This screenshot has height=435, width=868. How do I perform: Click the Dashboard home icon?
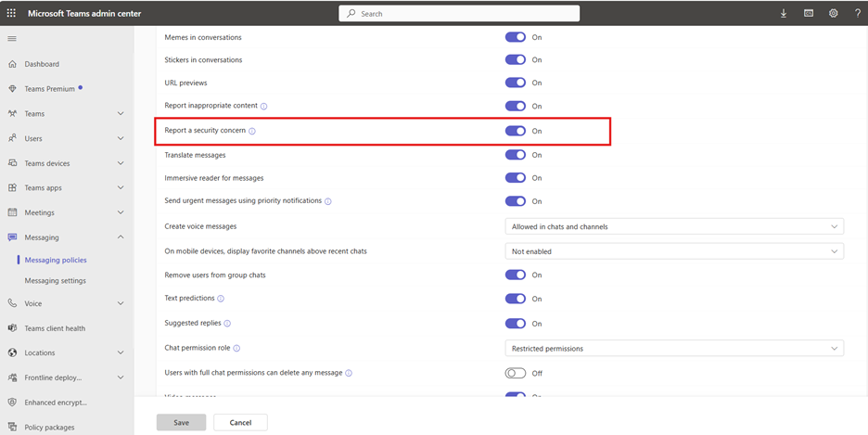click(x=12, y=64)
